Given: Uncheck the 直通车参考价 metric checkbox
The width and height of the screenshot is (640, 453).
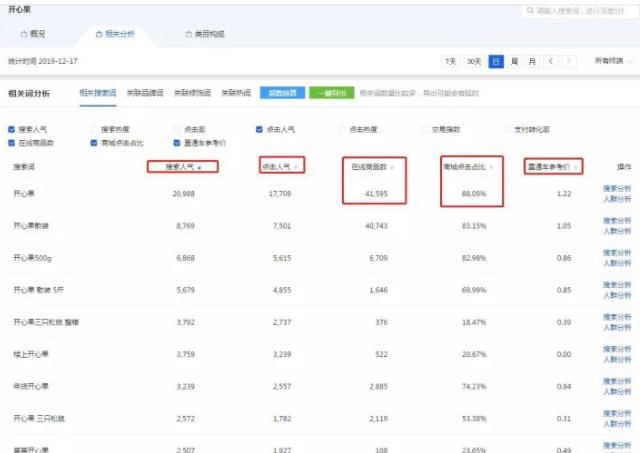Looking at the screenshot, I should pos(177,143).
